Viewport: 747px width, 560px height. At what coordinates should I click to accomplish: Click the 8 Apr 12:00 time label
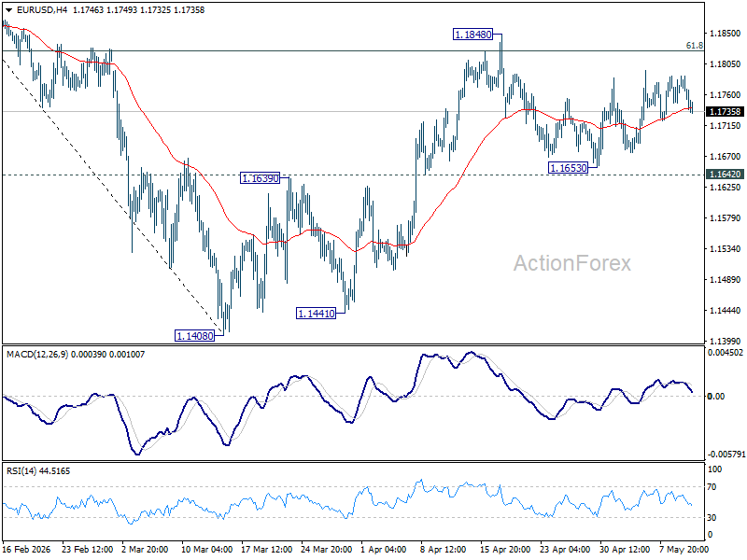click(443, 549)
